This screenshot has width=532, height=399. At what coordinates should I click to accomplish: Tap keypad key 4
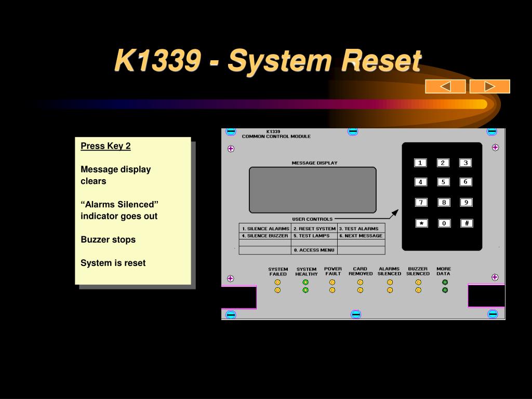[421, 182]
